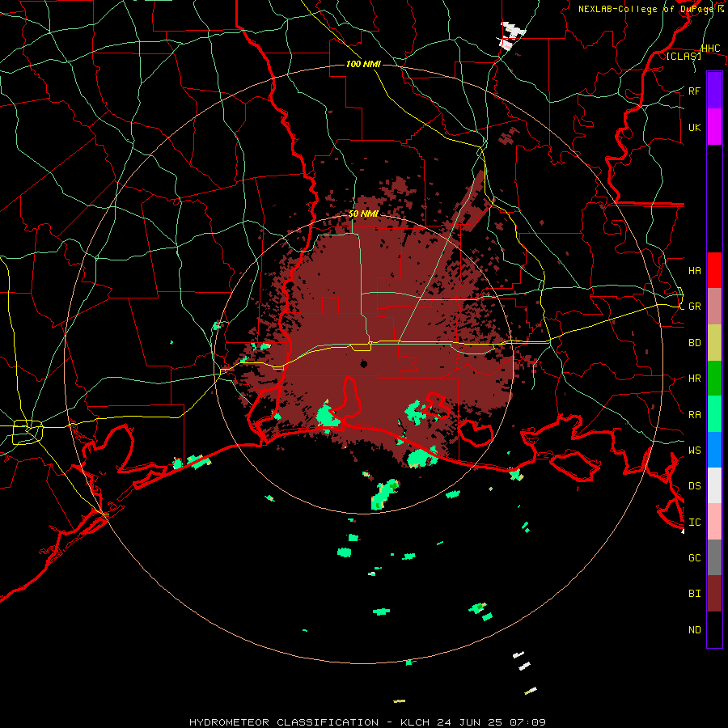Image resolution: width=728 pixels, height=728 pixels.
Task: Click the '50 NMI' range ring label
Action: [x=363, y=214]
